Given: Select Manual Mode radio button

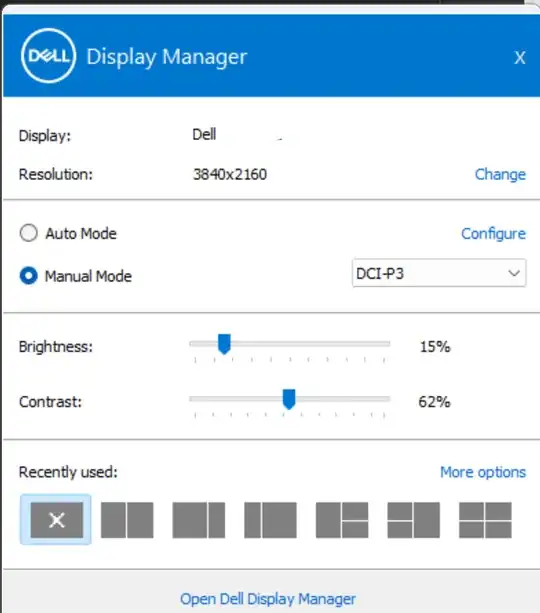Looking at the screenshot, I should pos(29,276).
